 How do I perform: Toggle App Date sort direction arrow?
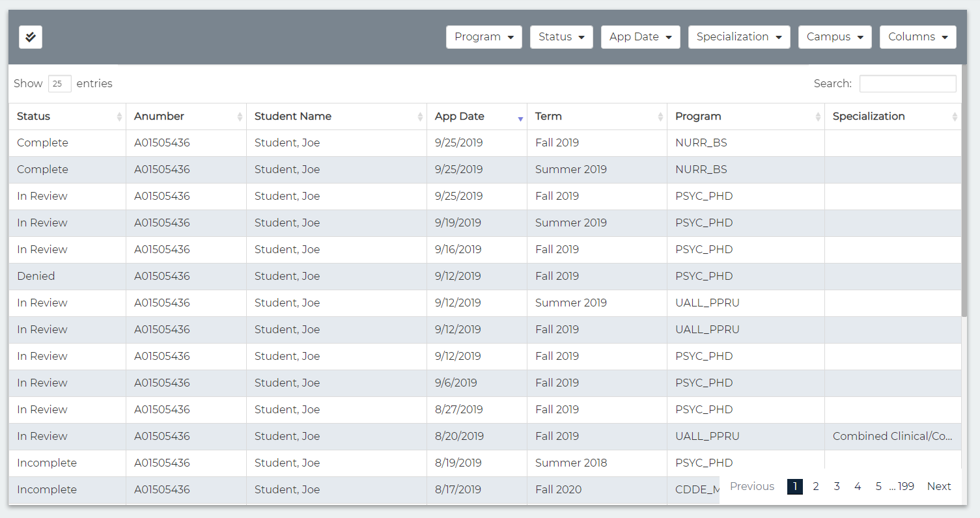(520, 118)
